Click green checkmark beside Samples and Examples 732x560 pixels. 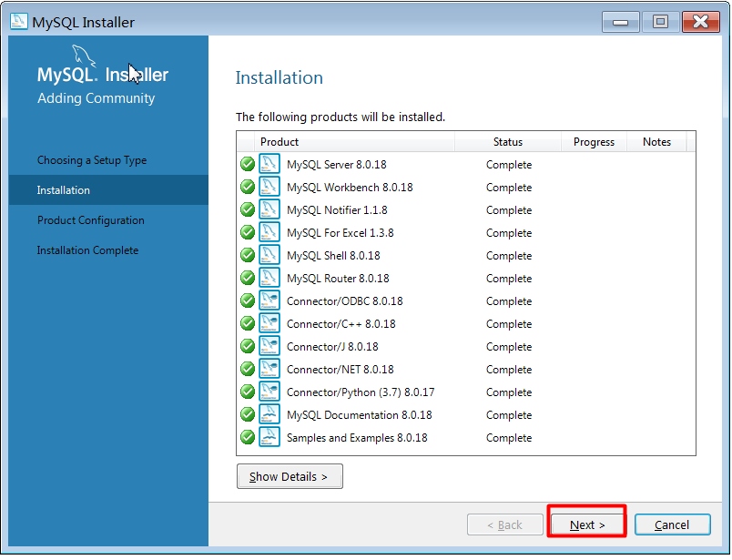(x=248, y=438)
